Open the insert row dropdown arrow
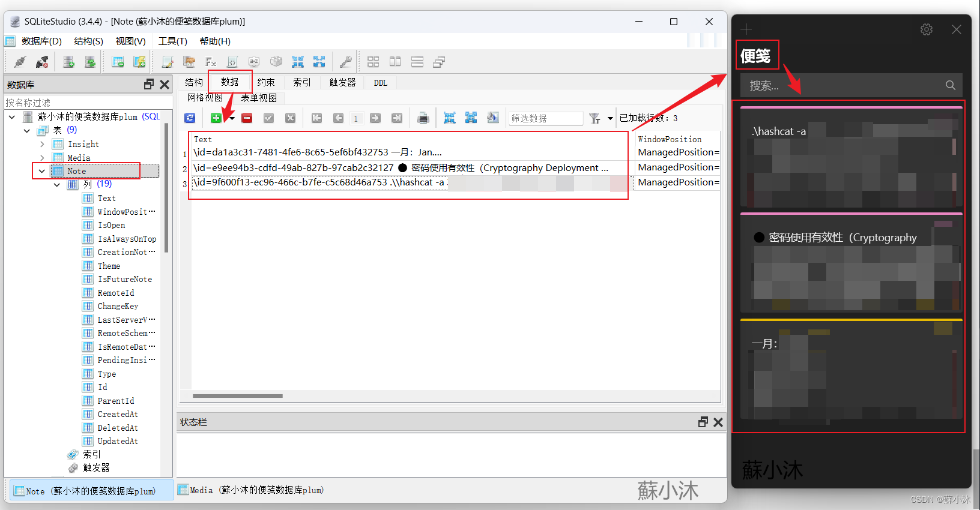This screenshot has width=980, height=510. pos(232,118)
